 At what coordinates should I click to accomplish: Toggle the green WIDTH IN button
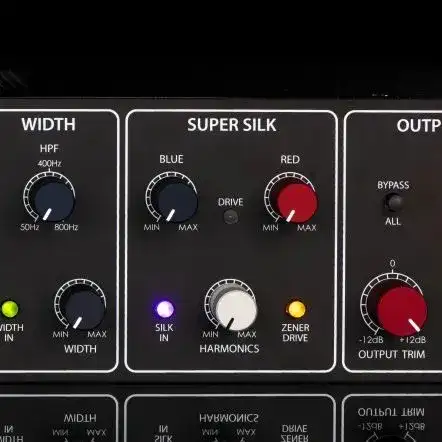coord(9,309)
